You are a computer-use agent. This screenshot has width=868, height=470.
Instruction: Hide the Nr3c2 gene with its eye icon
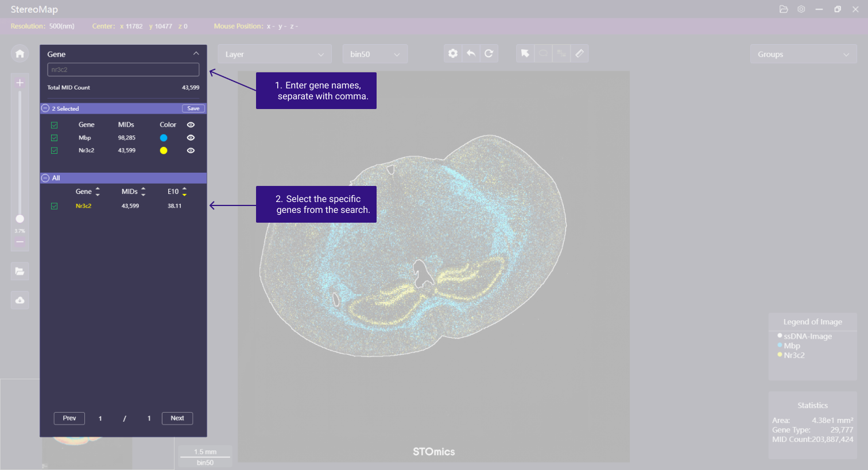pyautogui.click(x=191, y=150)
